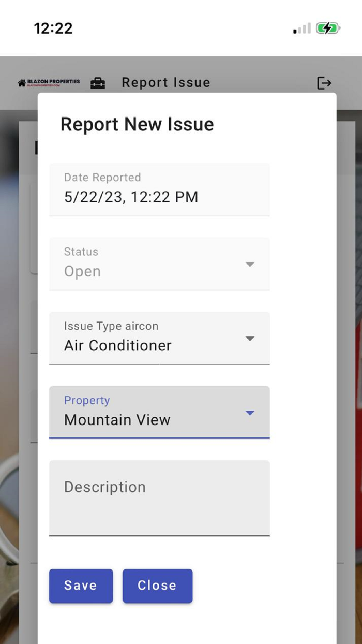Viewport: 362px width, 644px height.
Task: Click the Mountain View property value
Action: pyautogui.click(x=117, y=420)
